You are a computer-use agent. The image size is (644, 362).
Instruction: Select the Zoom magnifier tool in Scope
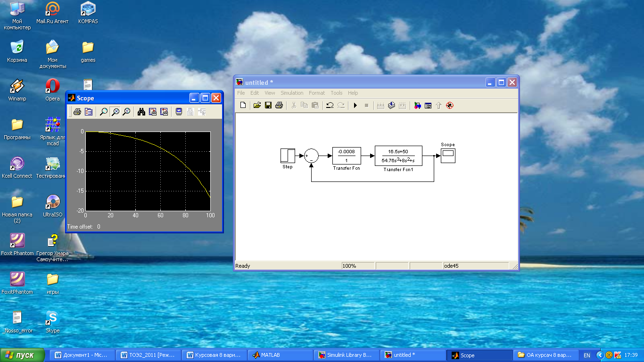(x=104, y=112)
